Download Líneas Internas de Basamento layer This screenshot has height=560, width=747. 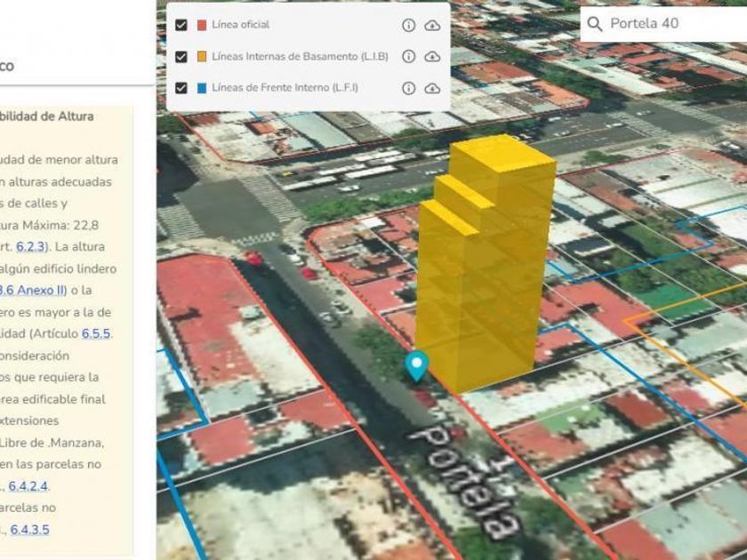click(x=432, y=57)
